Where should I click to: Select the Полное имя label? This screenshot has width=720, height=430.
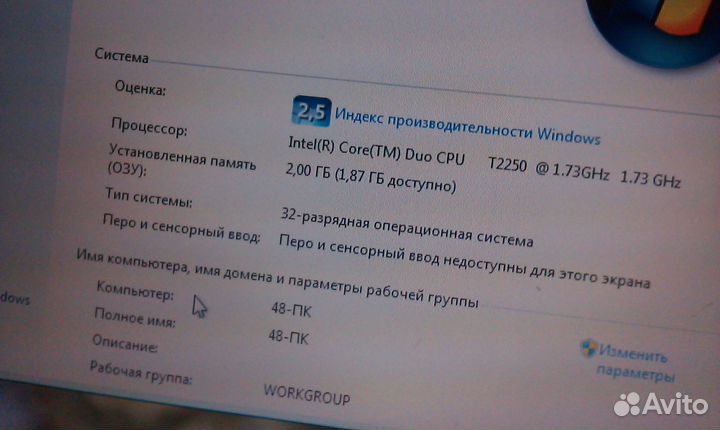[135, 317]
